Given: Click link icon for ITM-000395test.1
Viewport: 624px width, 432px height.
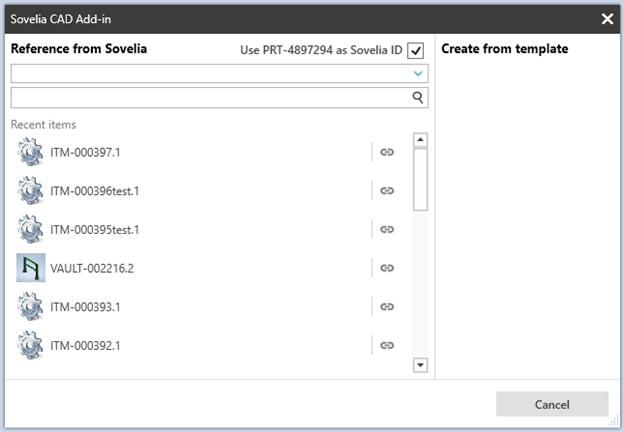Looking at the screenshot, I should coord(387,229).
